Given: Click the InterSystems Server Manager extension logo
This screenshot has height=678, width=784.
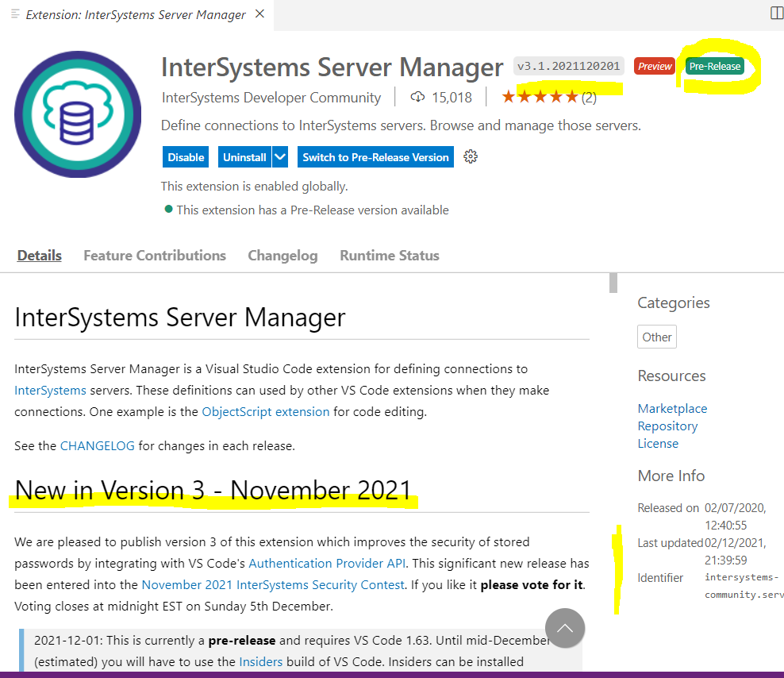Looking at the screenshot, I should coord(78,114).
